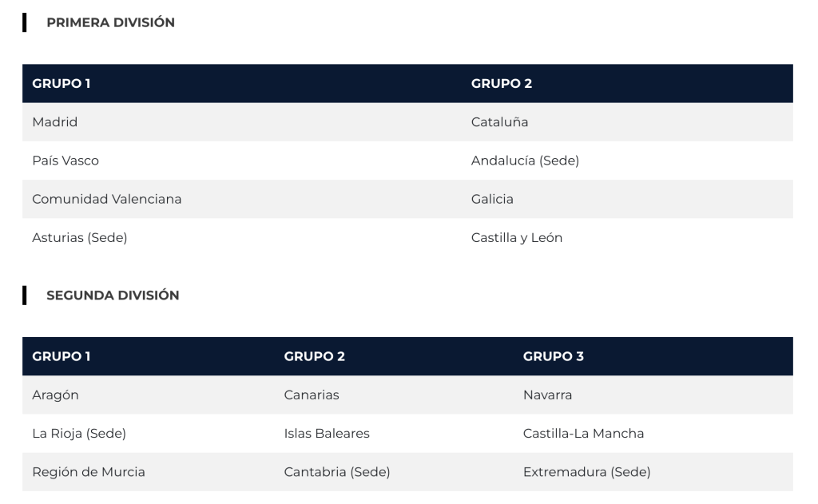Click the Segunda División heading

[x=113, y=296]
